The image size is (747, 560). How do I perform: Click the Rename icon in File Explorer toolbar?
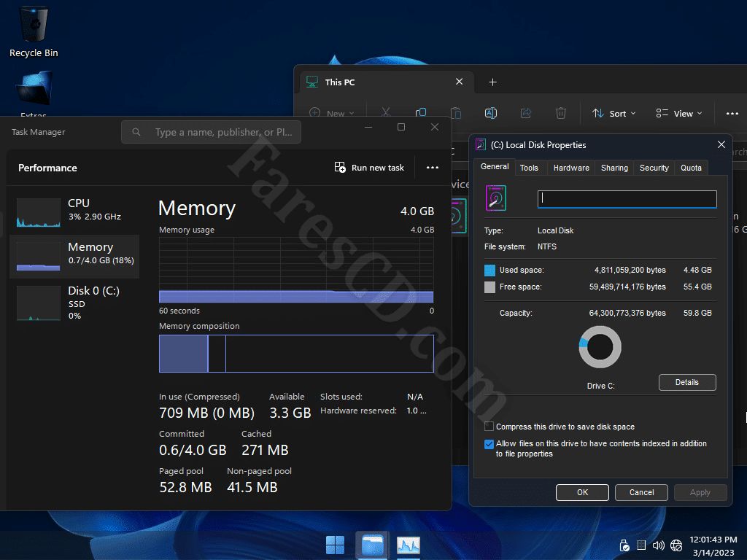(x=491, y=113)
